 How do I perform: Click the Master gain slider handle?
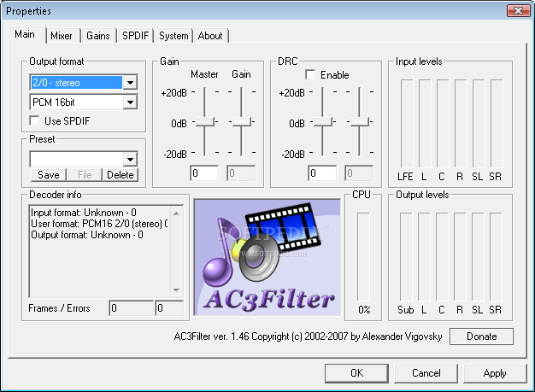pos(205,121)
